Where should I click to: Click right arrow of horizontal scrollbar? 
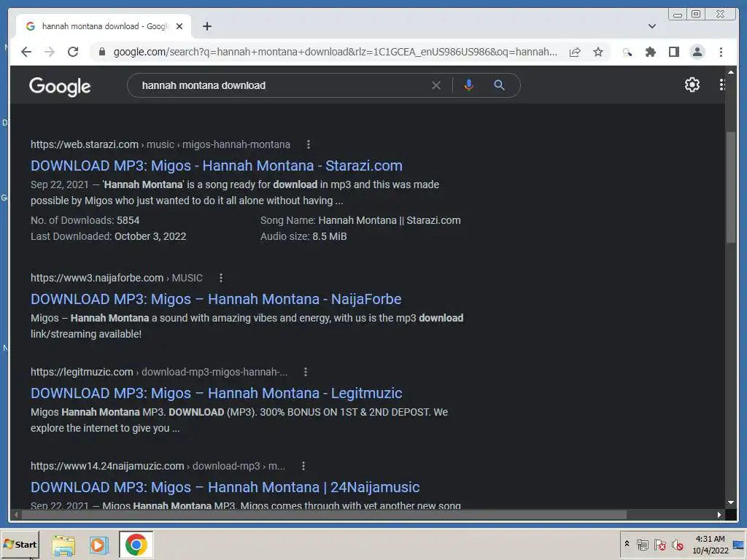(x=719, y=515)
